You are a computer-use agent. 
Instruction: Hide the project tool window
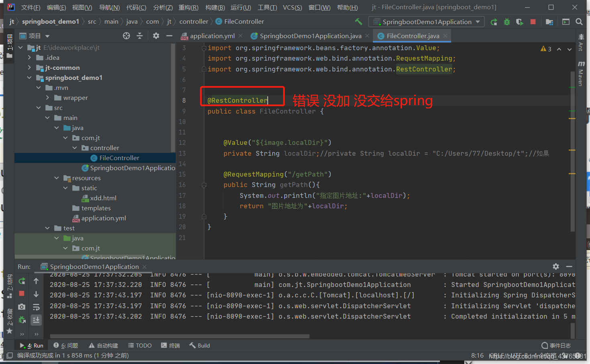click(x=169, y=36)
